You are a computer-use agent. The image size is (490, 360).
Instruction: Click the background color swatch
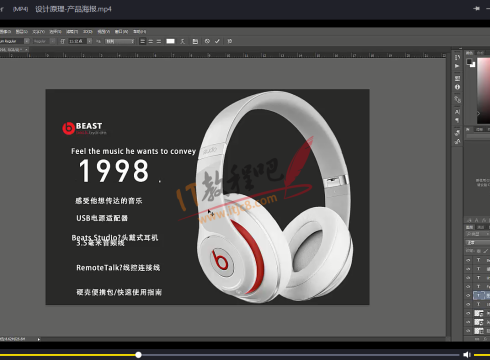(473, 65)
